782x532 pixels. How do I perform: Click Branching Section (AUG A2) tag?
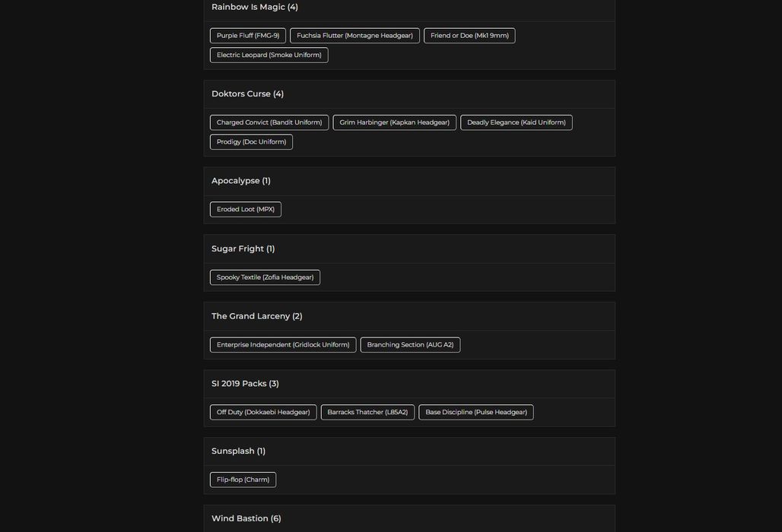tap(410, 345)
